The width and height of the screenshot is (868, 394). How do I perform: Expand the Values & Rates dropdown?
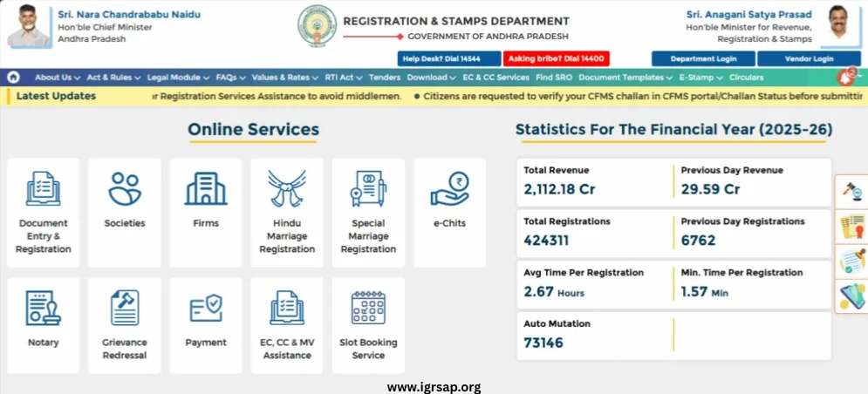(285, 78)
